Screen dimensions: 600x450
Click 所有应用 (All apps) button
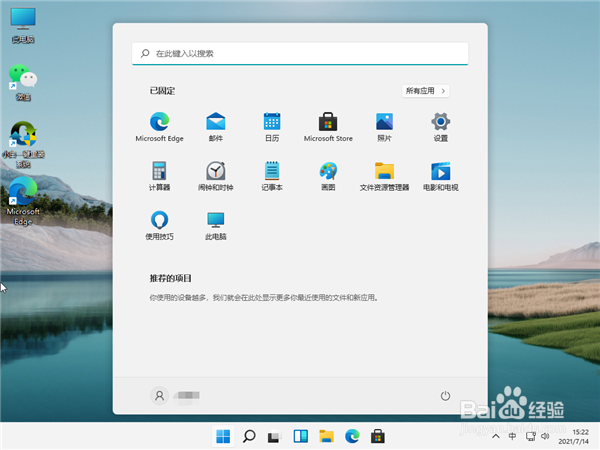click(426, 91)
